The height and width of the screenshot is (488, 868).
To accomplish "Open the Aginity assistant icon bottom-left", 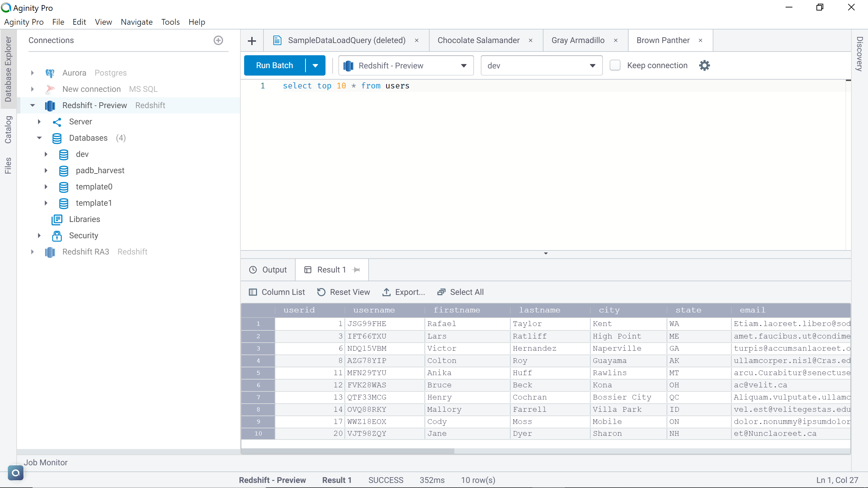I will tap(16, 472).
